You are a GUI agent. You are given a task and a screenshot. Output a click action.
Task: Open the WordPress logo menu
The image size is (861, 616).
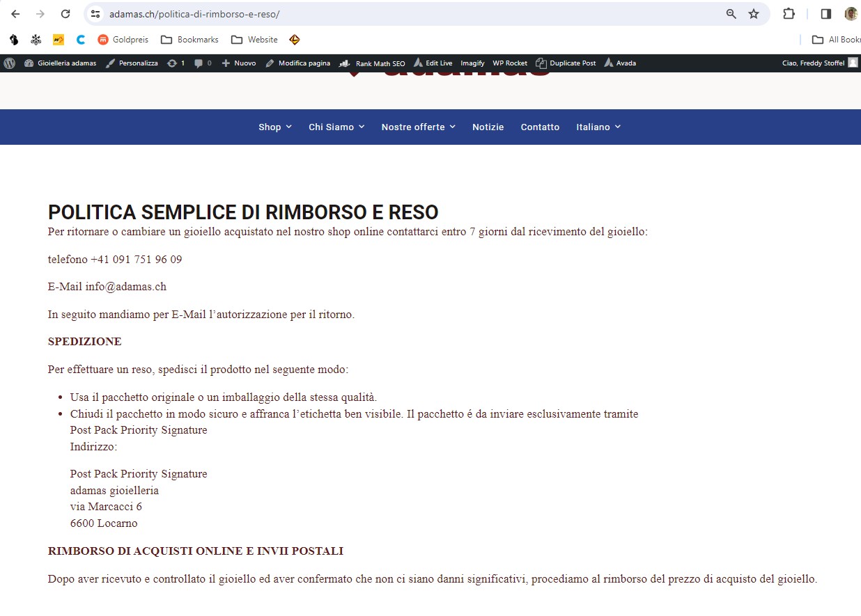coord(10,63)
